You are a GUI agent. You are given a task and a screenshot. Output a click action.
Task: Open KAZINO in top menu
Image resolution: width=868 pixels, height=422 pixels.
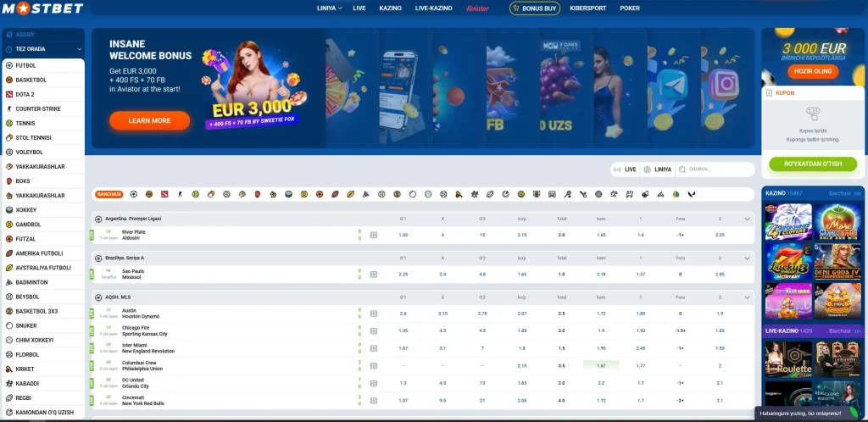390,8
